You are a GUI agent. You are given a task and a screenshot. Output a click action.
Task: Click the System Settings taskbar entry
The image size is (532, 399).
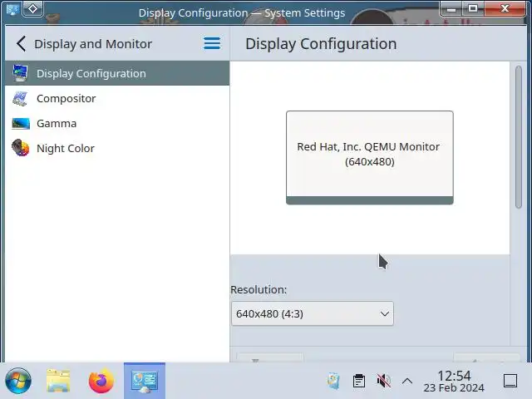[145, 381]
